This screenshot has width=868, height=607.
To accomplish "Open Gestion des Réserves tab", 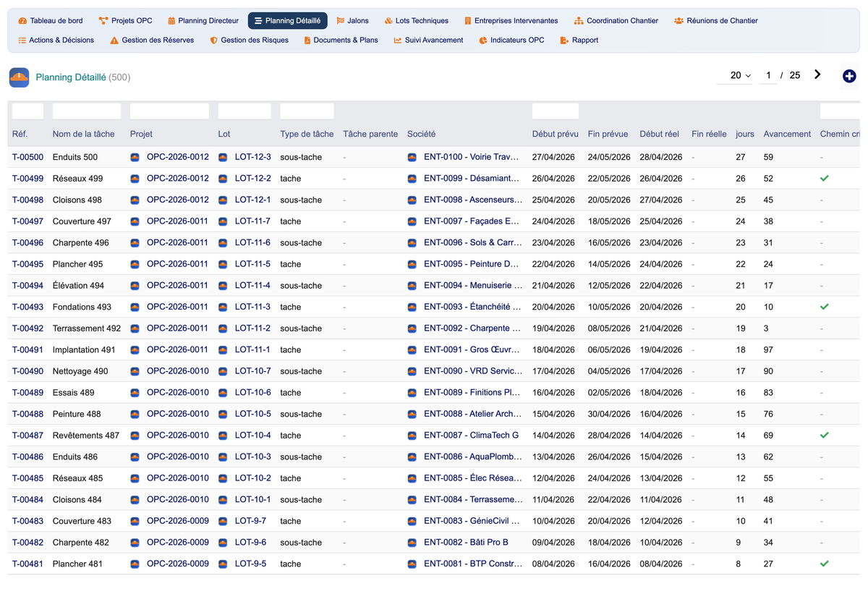I will click(x=153, y=41).
